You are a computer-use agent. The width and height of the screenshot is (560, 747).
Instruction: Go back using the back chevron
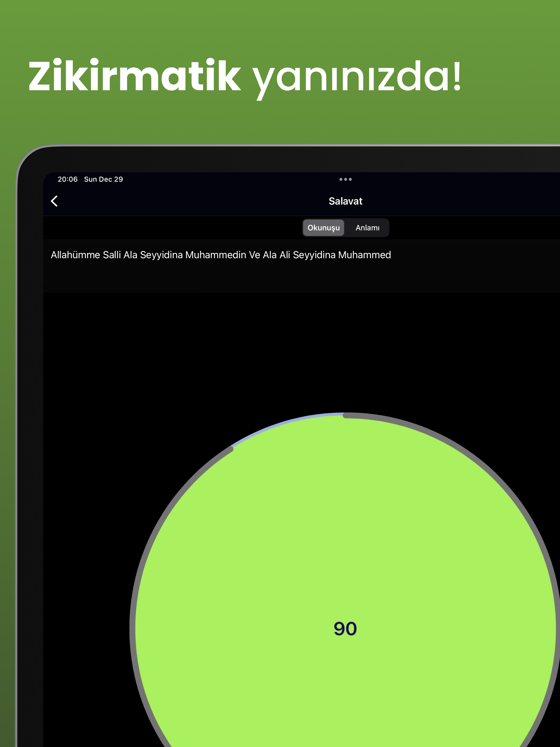coord(54,201)
